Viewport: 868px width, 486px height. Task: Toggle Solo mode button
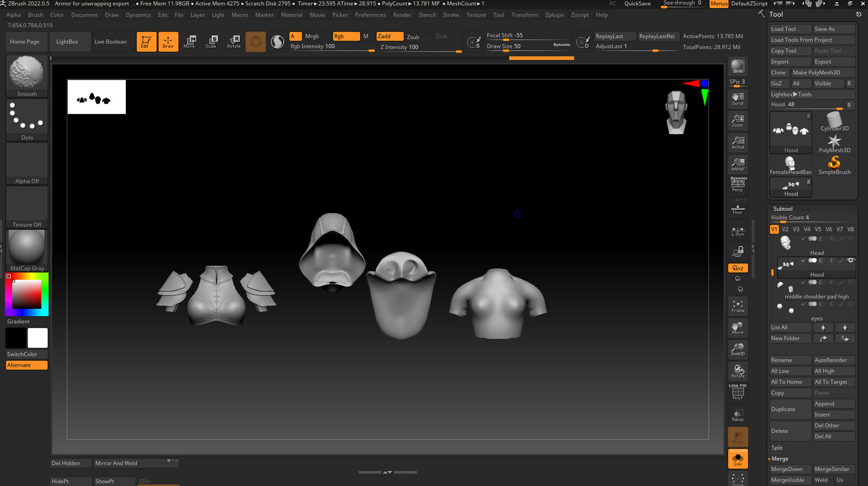click(738, 460)
